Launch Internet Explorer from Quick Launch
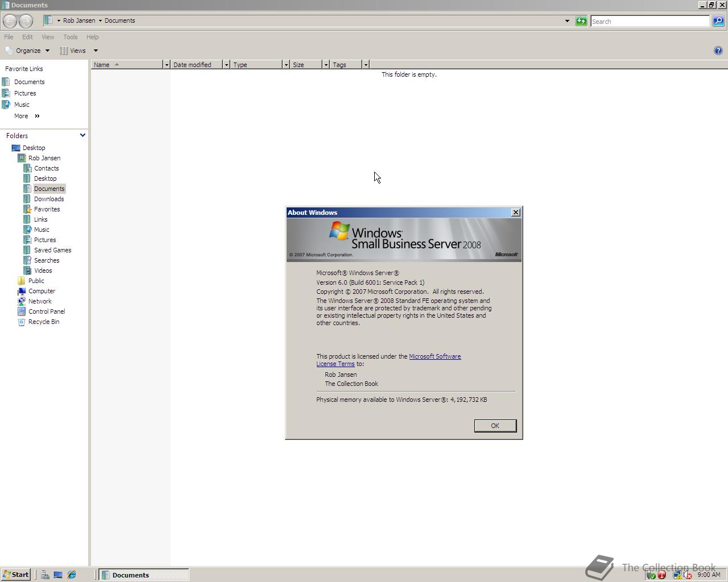The width and height of the screenshot is (728, 582). (x=72, y=575)
